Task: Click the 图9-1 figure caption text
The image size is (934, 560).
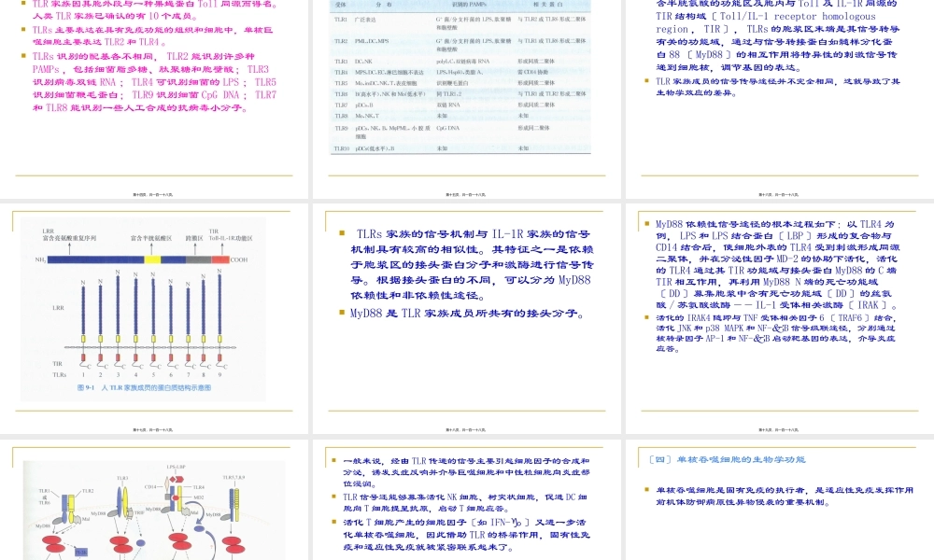Action: (x=146, y=386)
